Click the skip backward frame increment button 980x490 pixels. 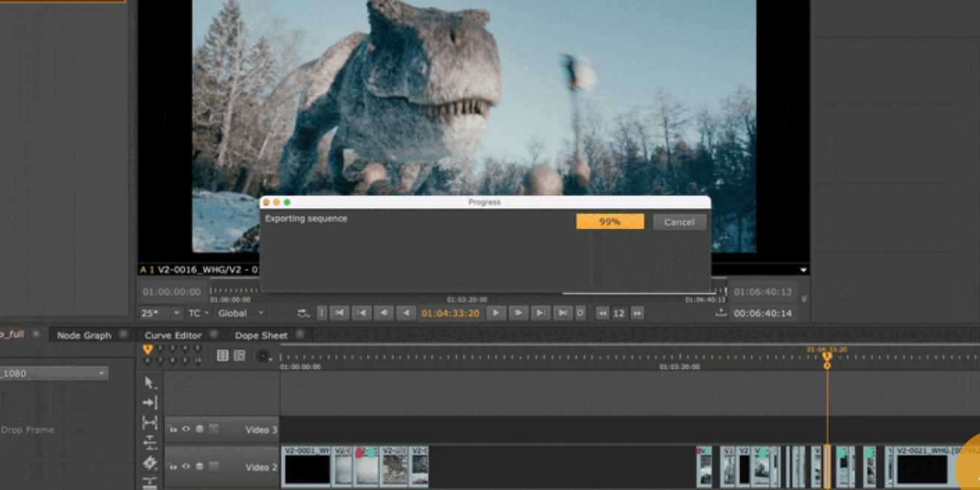(602, 313)
